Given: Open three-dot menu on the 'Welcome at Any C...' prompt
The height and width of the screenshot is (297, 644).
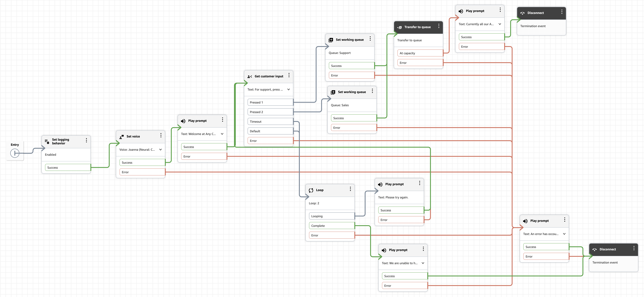Looking at the screenshot, I should click(x=222, y=120).
